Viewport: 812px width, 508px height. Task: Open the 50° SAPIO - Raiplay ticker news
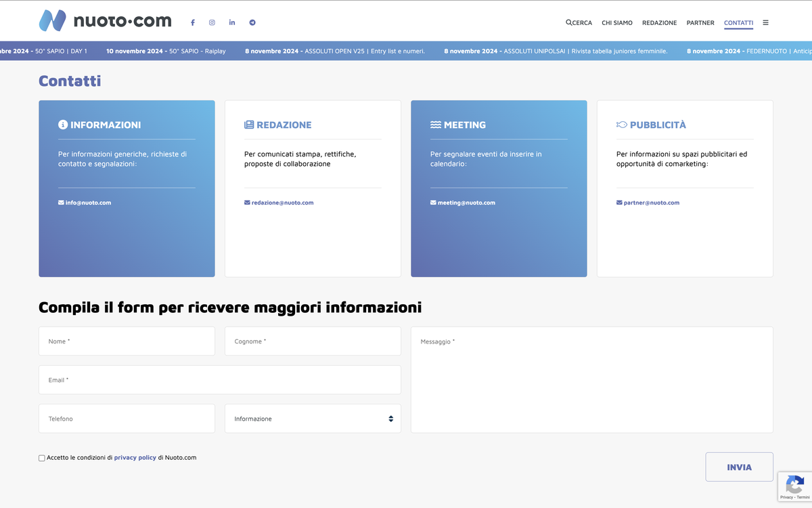[x=166, y=51]
